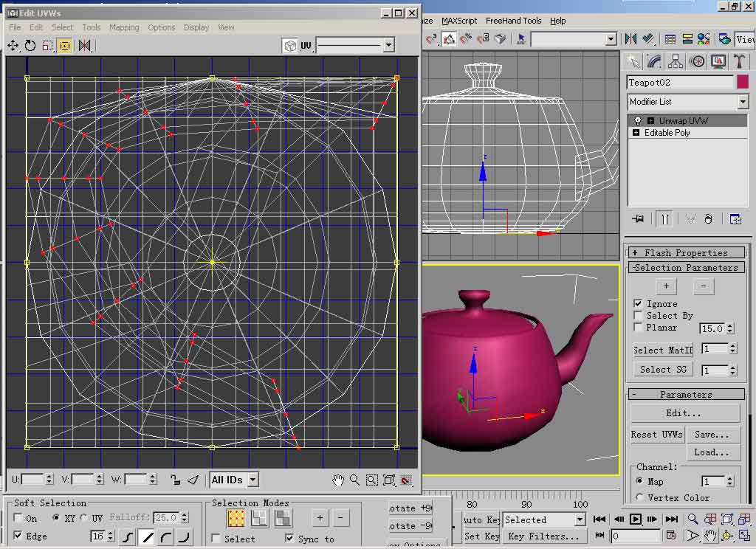Click the Mirror tool in Edit UVWs toolbar
The image size is (756, 549).
click(84, 46)
